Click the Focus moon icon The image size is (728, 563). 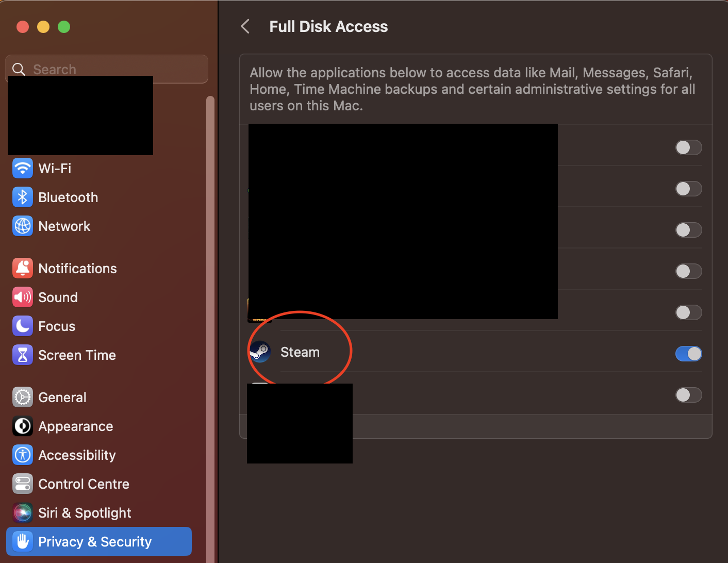click(x=23, y=326)
